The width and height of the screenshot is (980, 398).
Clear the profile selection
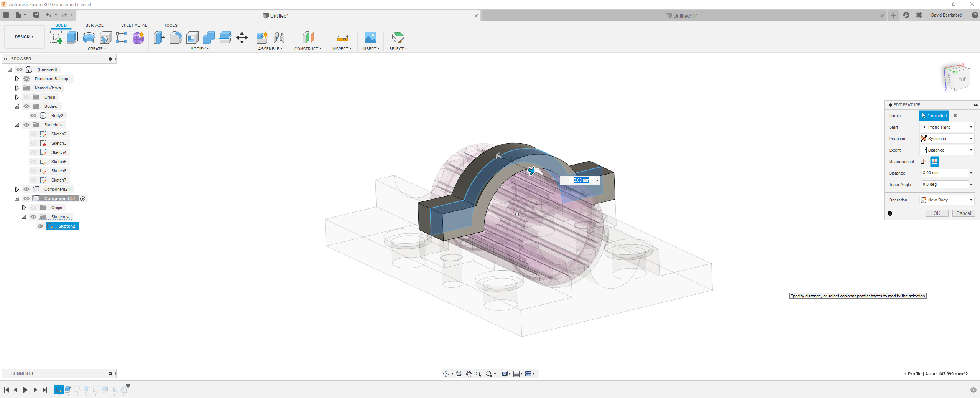[x=955, y=116]
